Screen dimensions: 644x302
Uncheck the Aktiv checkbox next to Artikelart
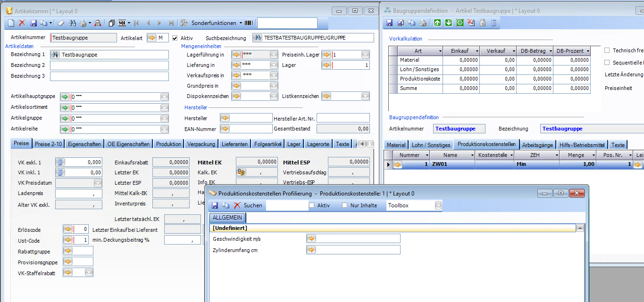175,38
